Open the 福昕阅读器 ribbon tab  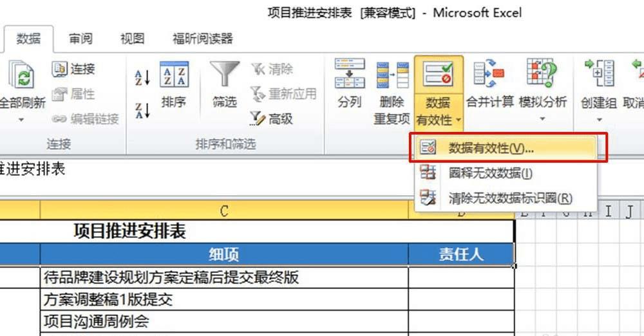coord(202,39)
